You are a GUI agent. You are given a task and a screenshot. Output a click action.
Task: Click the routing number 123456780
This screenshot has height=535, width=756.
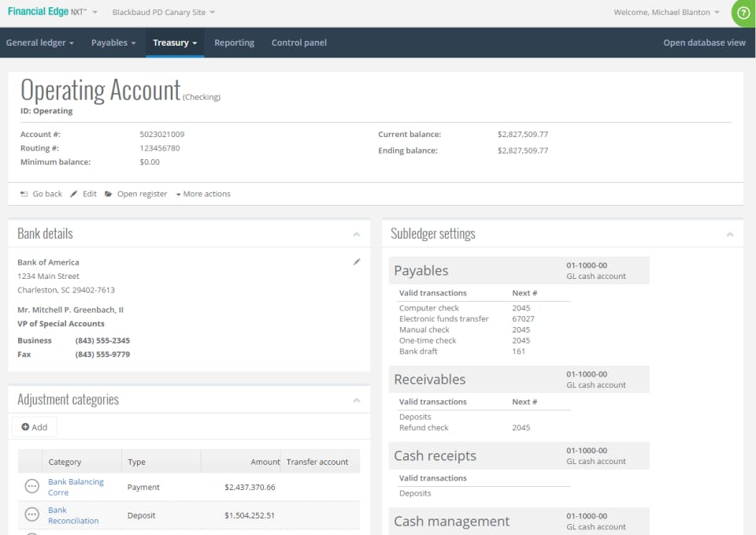[x=160, y=148]
